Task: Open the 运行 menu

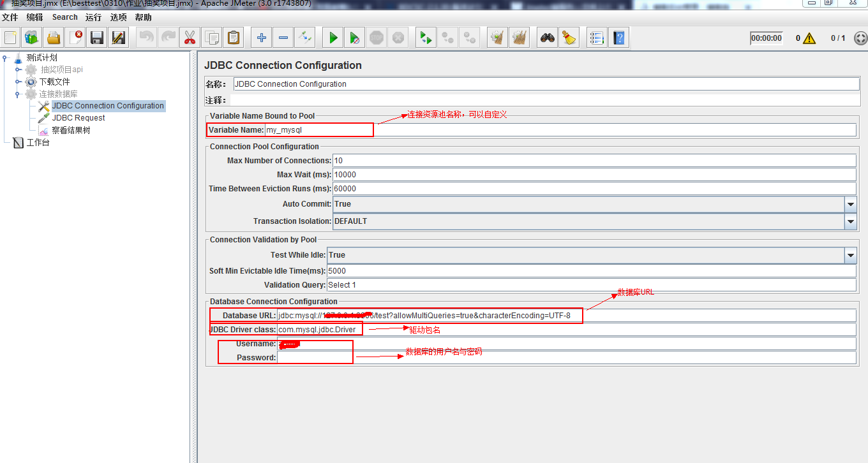Action: coord(93,17)
